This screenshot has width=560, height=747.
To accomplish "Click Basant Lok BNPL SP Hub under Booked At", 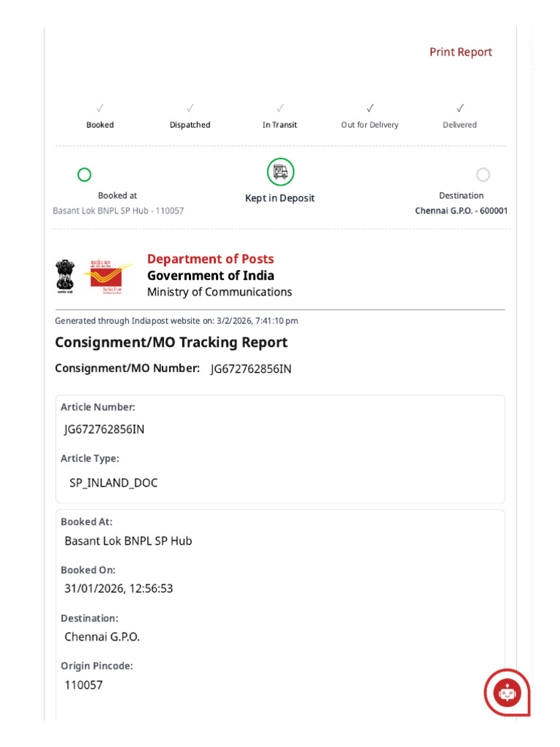I will click(128, 541).
